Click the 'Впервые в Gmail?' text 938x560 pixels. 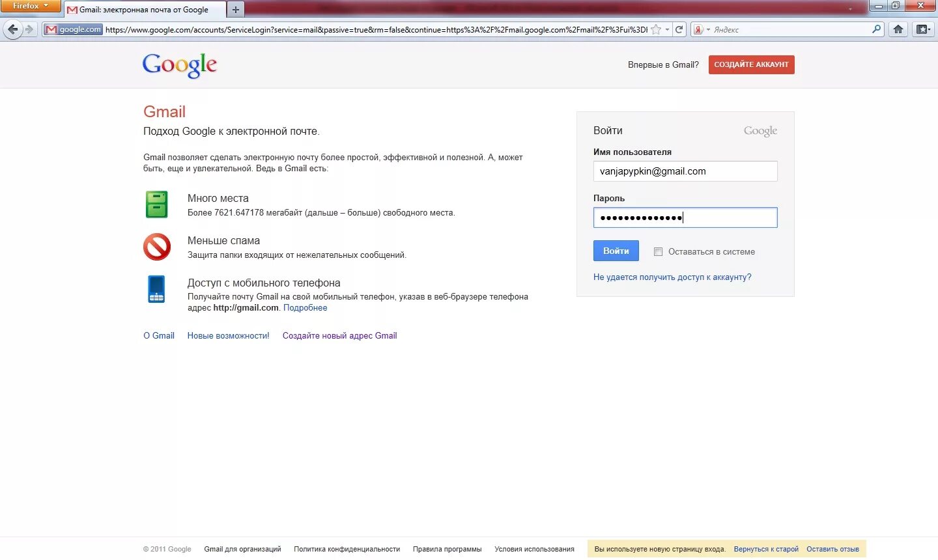[663, 64]
